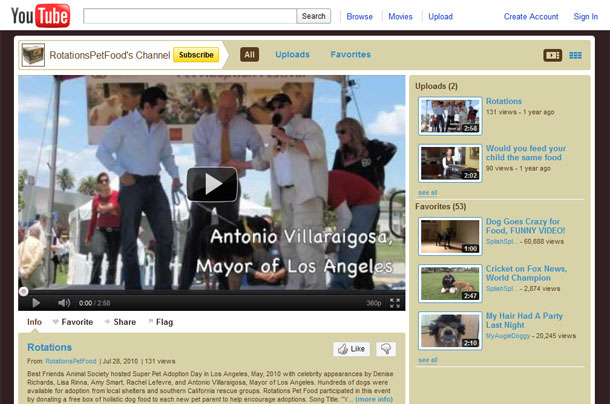This screenshot has height=404, width=610.
Task: Seek using the video progress bar handle
Action: coord(23,292)
